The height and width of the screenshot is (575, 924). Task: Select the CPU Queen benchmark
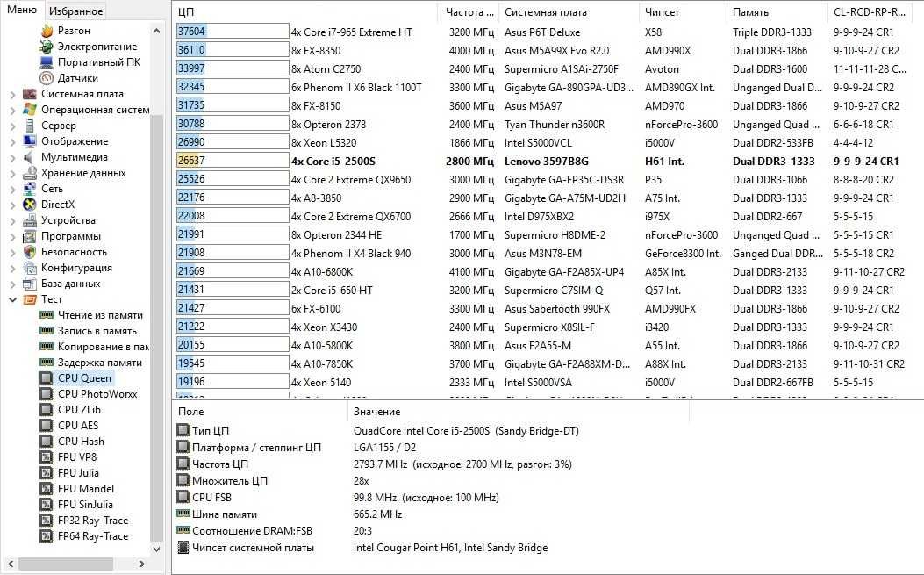[84, 378]
